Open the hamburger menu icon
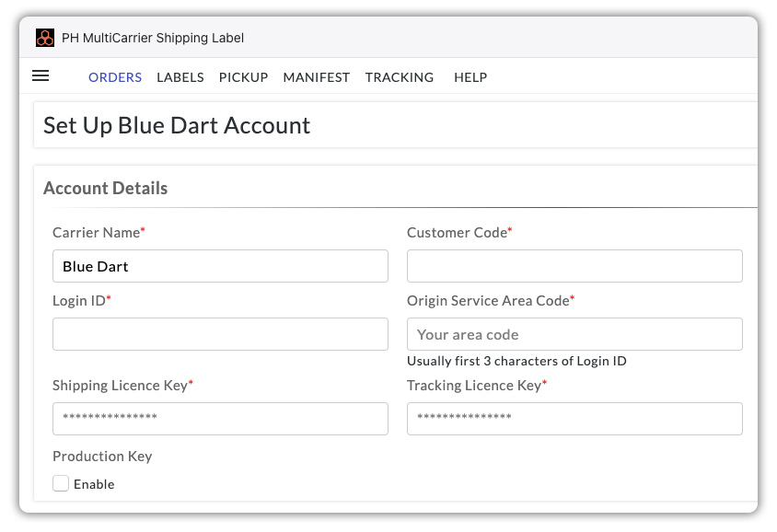The height and width of the screenshot is (532, 777). tap(41, 75)
